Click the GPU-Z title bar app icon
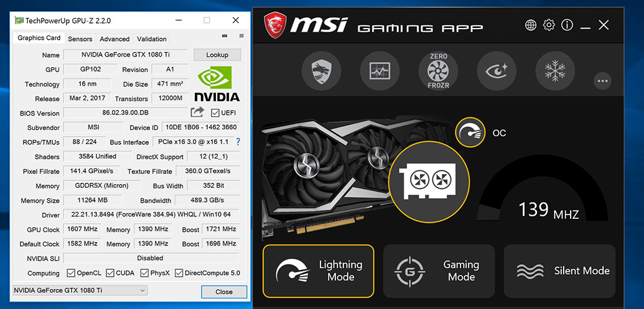 click(x=19, y=20)
